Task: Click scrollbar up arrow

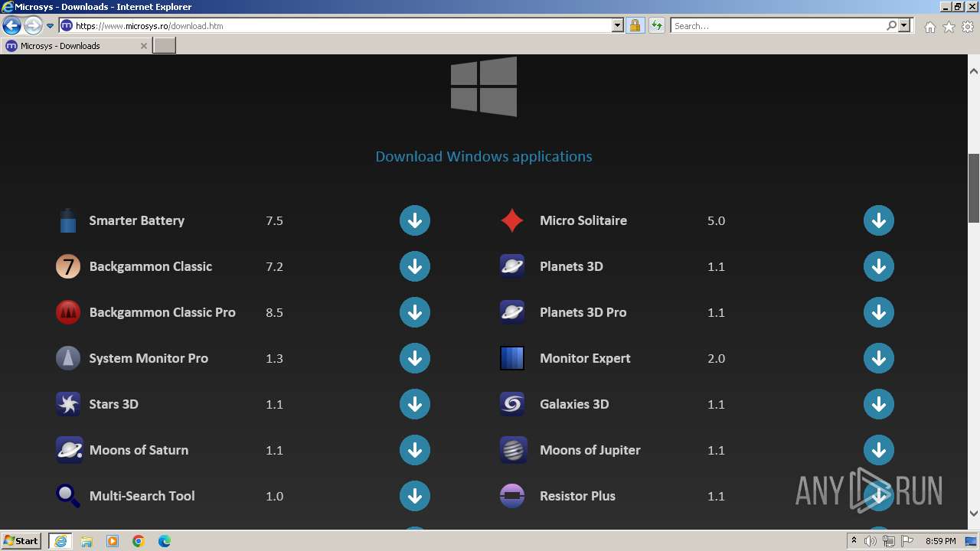Action: pyautogui.click(x=974, y=71)
